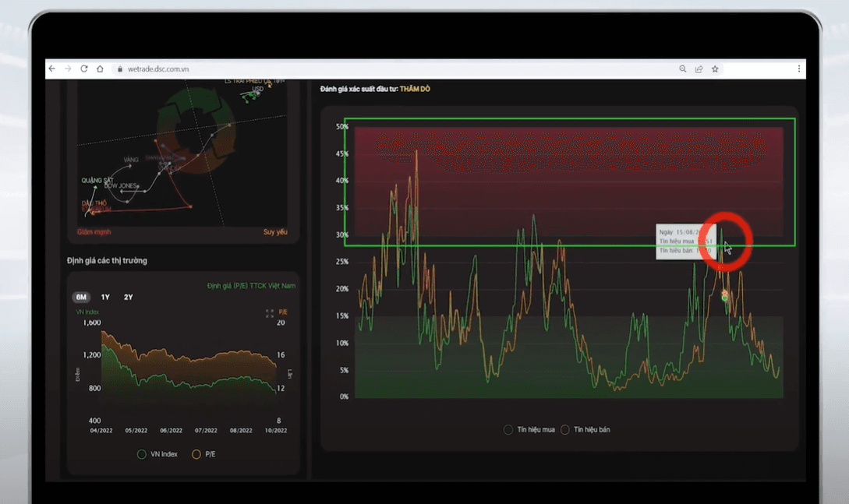Open the browser three-dot menu

click(798, 69)
